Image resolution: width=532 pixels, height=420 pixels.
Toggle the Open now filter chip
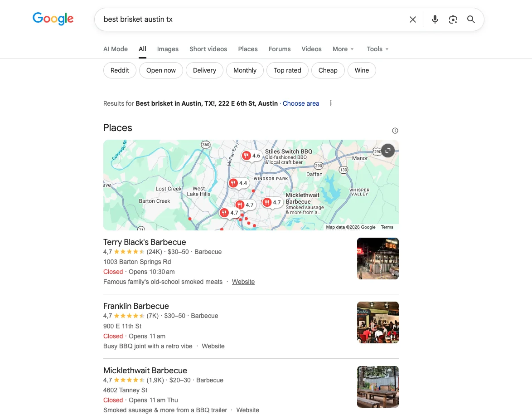[161, 70]
